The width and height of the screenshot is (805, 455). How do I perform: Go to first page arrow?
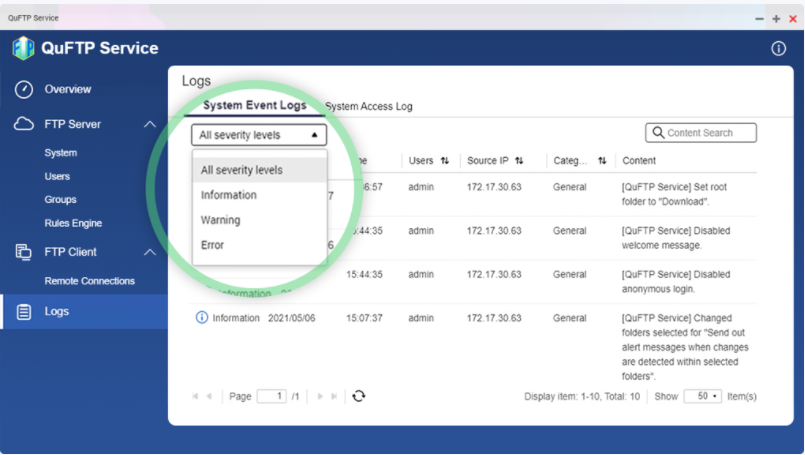coord(195,396)
